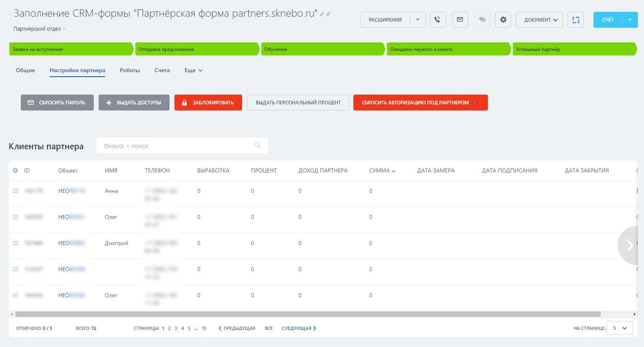Image resolution: width=644 pixels, height=347 pixels.
Task: Open the email envelope icon in the header
Action: click(x=460, y=20)
